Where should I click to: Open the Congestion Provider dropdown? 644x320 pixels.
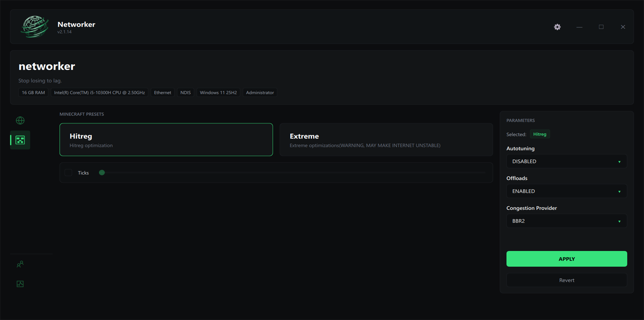point(566,221)
